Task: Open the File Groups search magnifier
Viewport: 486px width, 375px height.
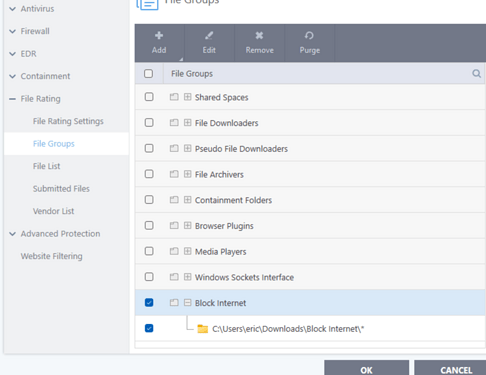Action: (476, 73)
